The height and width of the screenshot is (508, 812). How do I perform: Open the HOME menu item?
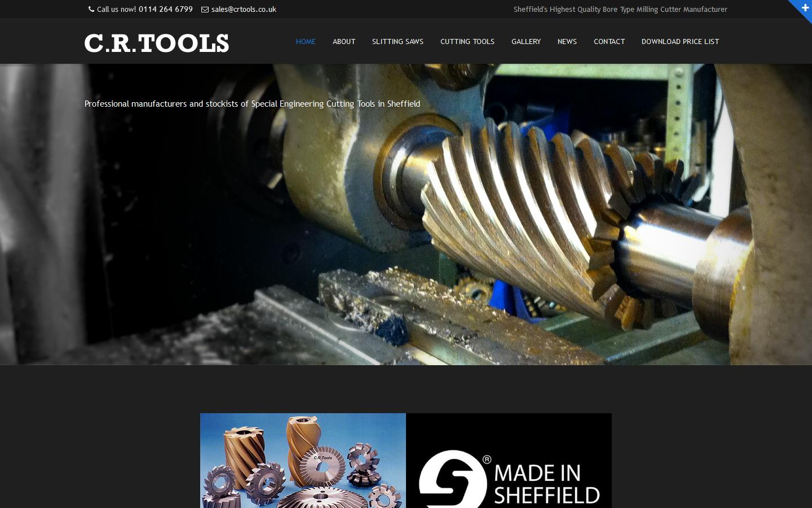coord(306,42)
